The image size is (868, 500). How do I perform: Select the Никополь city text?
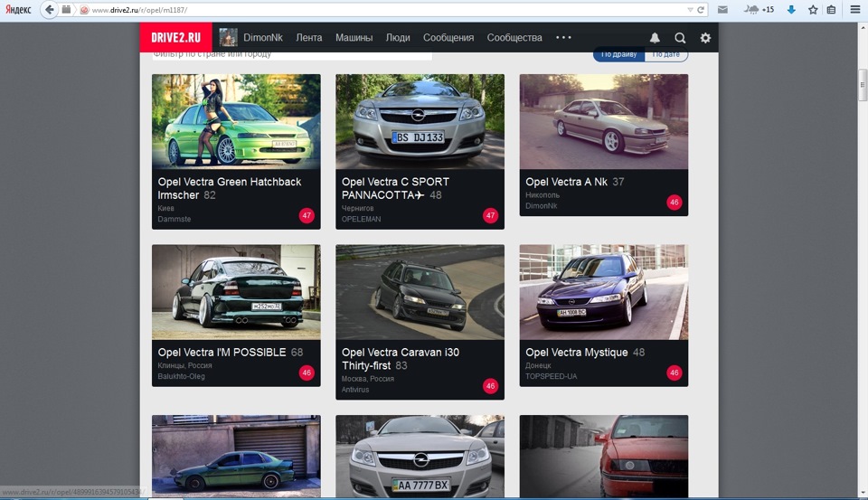pos(542,195)
